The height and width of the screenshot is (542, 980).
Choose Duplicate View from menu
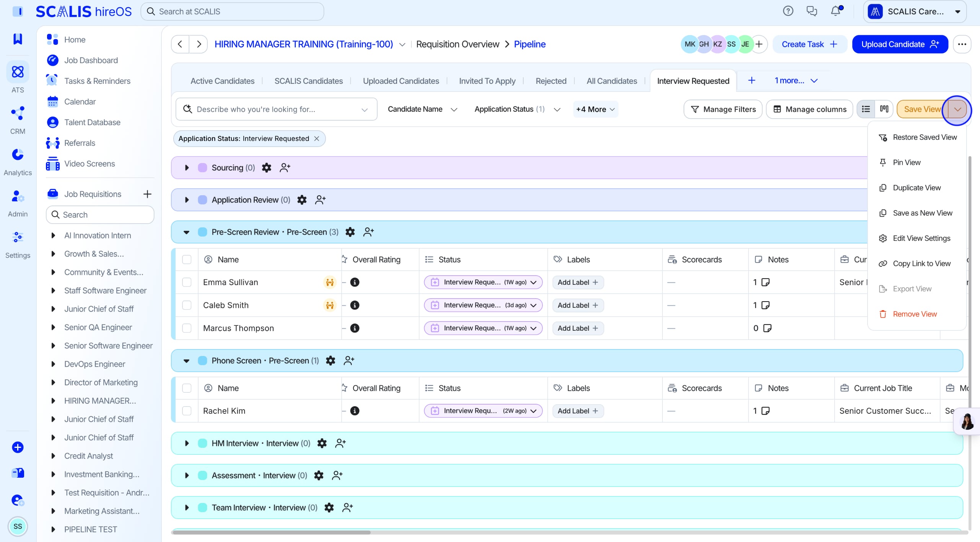(x=917, y=188)
